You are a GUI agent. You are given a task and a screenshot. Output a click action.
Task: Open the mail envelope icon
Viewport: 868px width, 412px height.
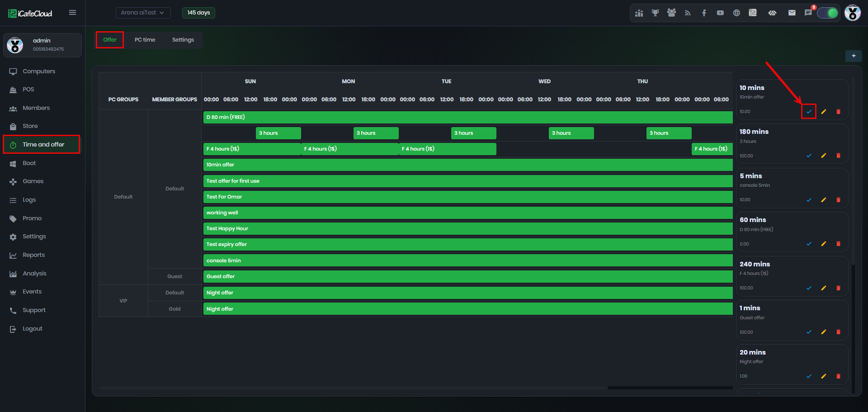tap(792, 13)
